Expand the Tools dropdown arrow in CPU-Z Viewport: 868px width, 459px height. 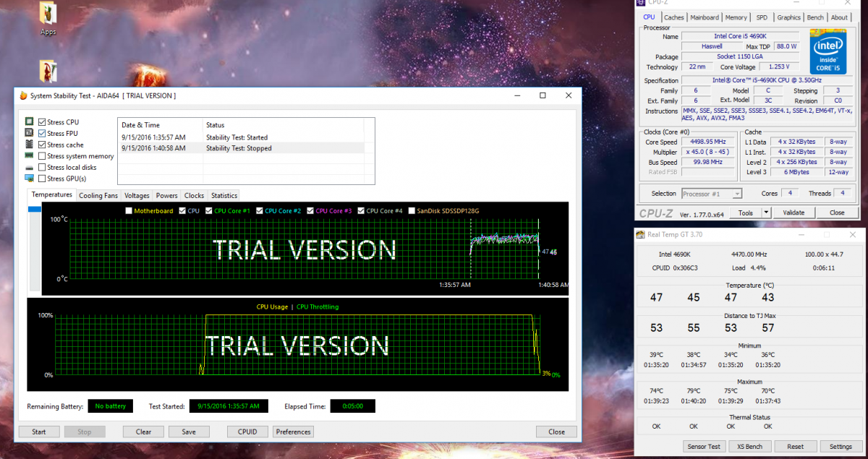(766, 213)
